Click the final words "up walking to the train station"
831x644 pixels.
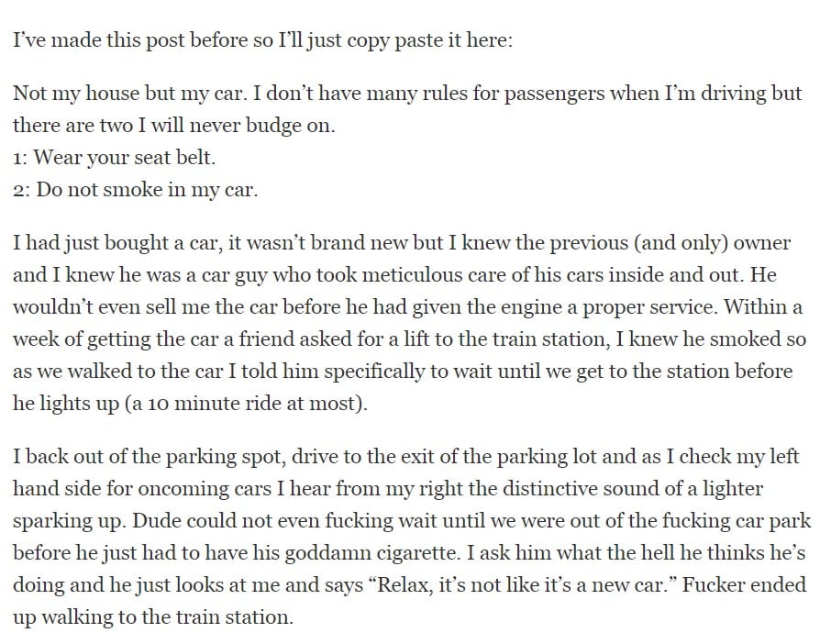153,617
